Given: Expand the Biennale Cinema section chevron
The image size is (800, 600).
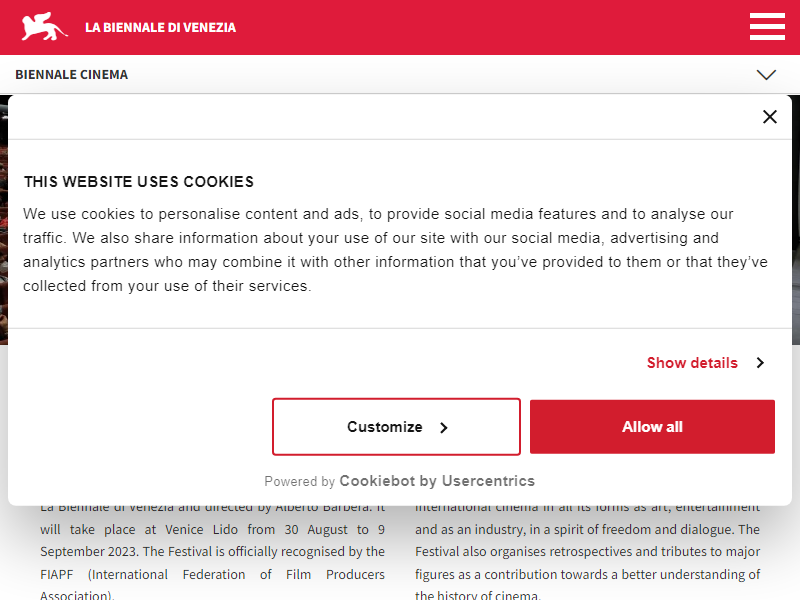Looking at the screenshot, I should (x=766, y=74).
